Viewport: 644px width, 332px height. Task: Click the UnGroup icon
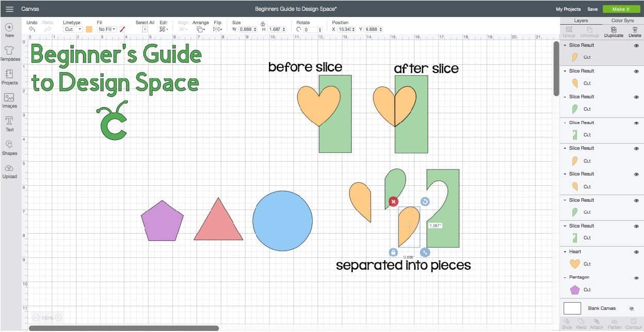[x=589, y=29]
